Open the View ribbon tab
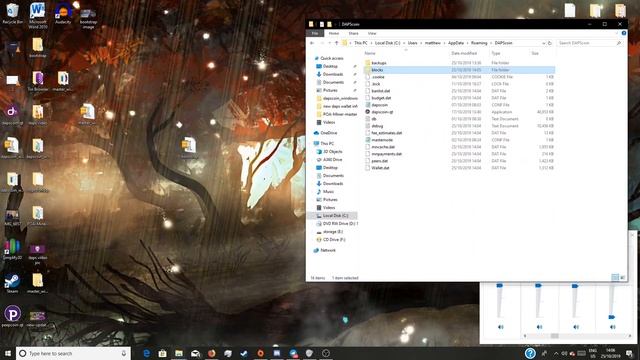The image size is (640, 360). tap(372, 33)
